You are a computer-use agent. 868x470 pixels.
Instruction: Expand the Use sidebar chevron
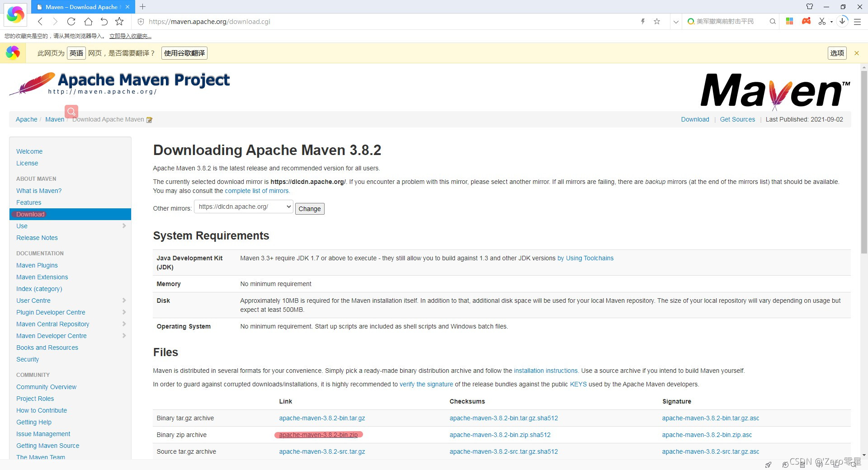pos(124,226)
